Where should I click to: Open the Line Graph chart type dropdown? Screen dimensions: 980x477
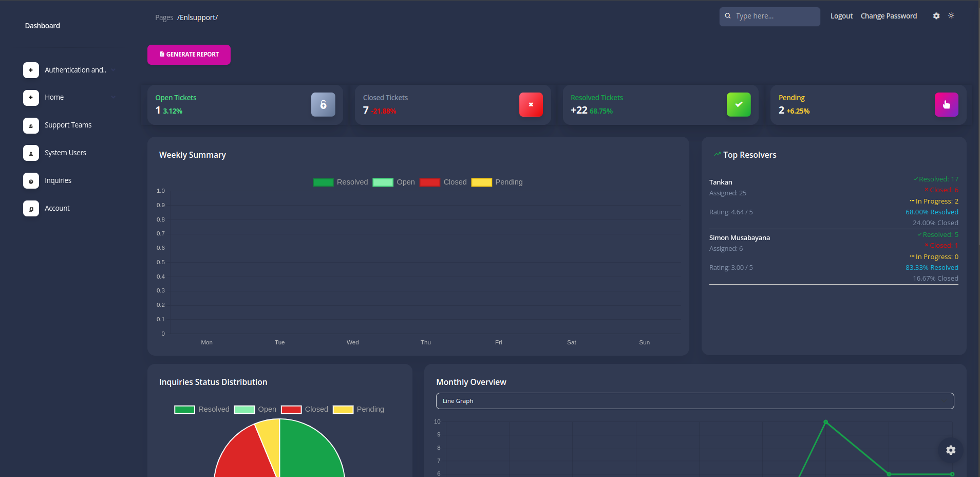point(694,401)
